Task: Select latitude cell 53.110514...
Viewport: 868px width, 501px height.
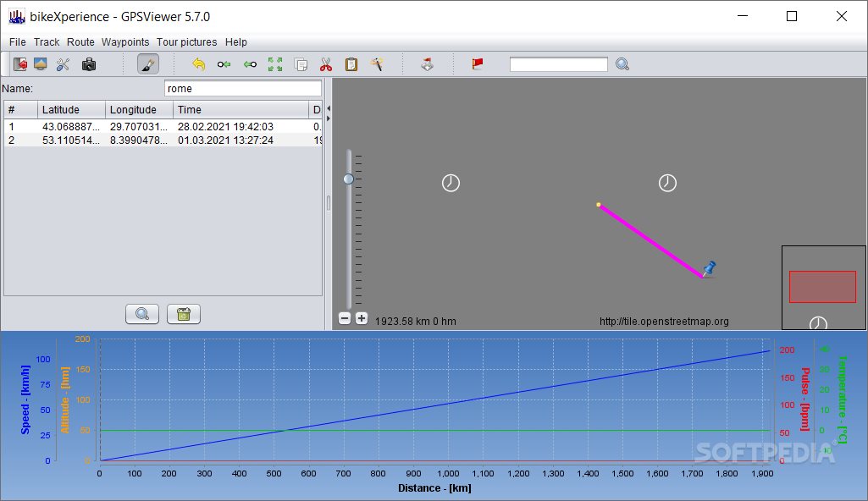Action: 71,140
